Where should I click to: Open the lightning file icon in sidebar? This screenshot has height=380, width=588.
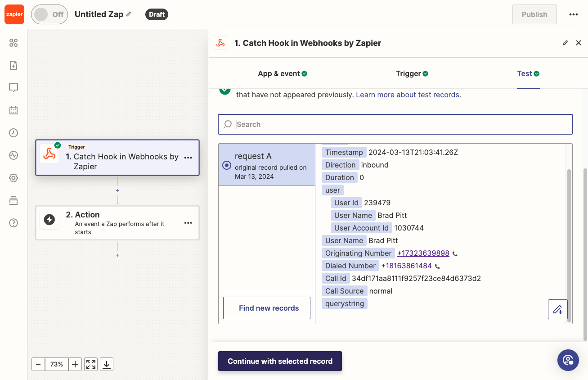point(13,65)
